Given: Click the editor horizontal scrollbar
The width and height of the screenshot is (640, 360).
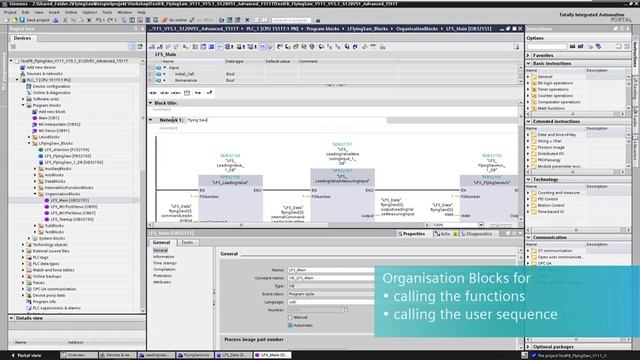Looking at the screenshot, I should (x=289, y=225).
